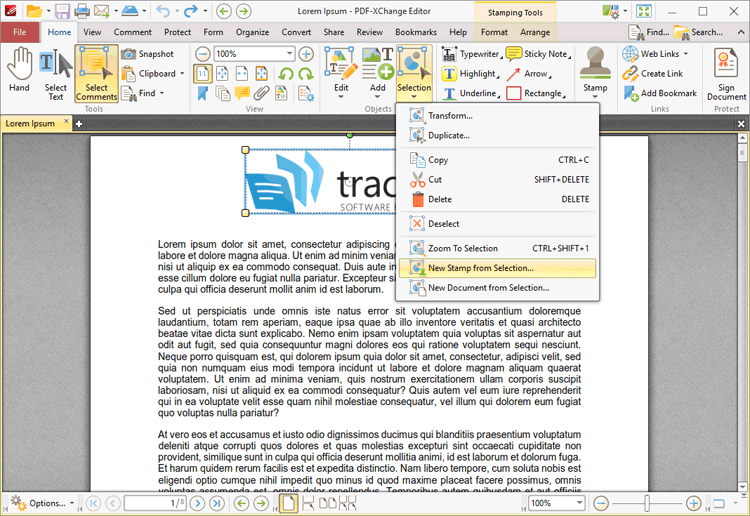The image size is (750, 516).
Task: Click Sign Document
Action: (726, 74)
